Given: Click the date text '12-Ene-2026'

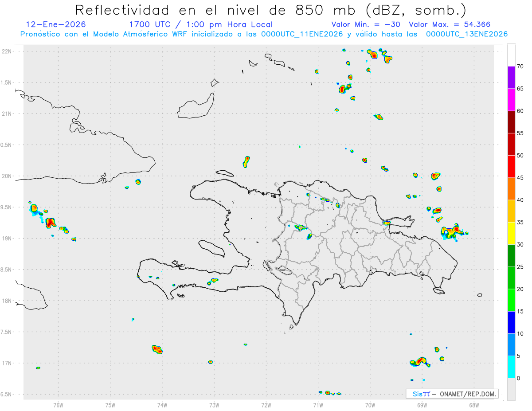Looking at the screenshot, I should [x=56, y=24].
